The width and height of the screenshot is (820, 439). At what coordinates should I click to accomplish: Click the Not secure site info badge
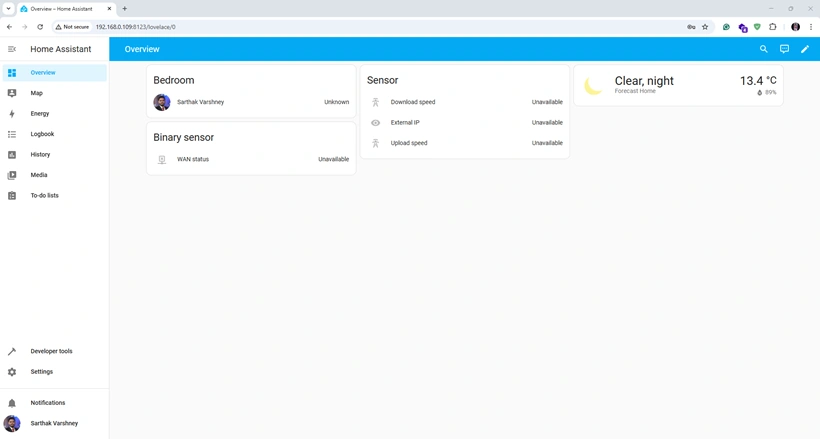72,27
